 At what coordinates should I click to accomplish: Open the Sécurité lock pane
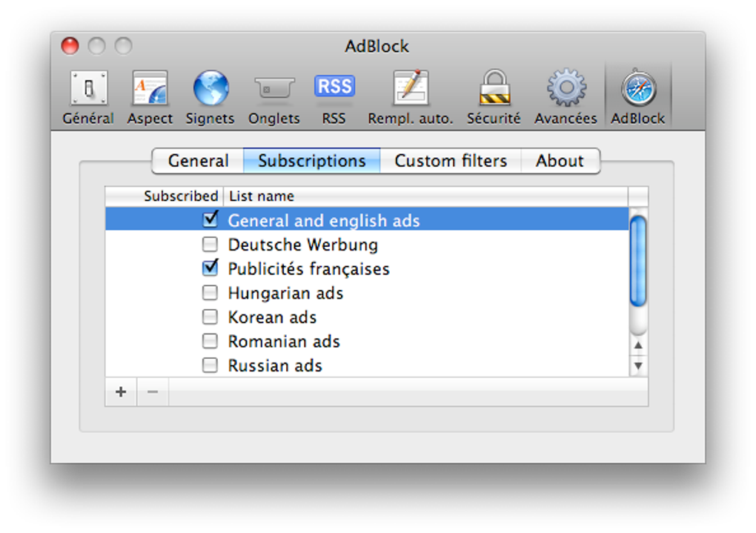494,98
